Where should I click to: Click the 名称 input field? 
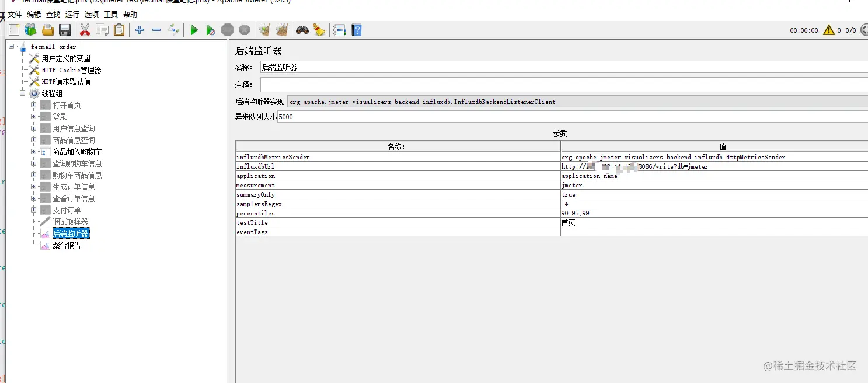point(564,67)
